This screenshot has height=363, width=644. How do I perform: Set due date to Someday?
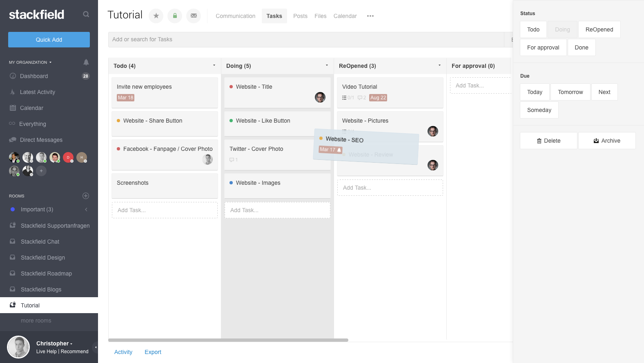539,110
